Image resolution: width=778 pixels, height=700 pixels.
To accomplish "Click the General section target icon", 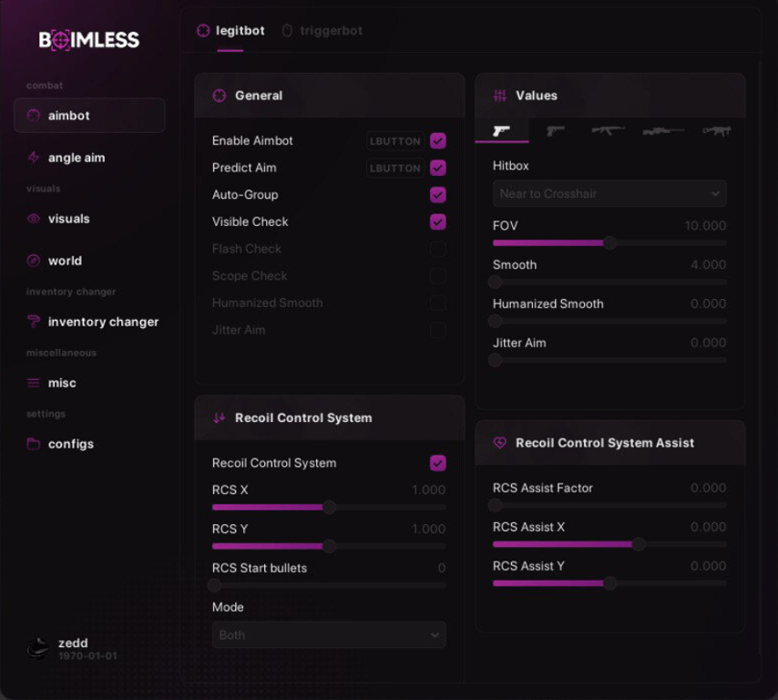I will pos(220,96).
